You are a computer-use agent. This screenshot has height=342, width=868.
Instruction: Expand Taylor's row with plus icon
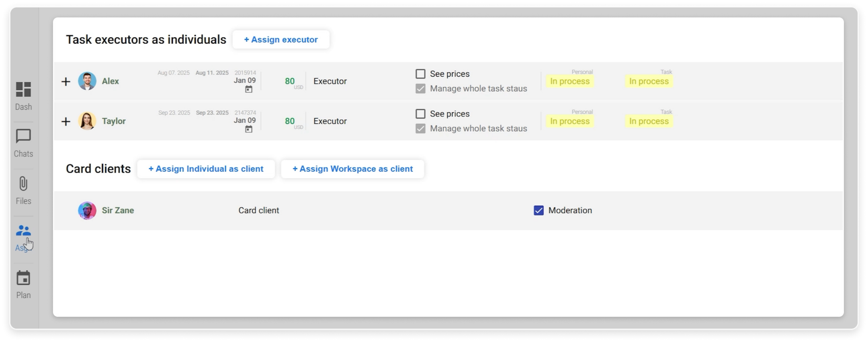(66, 121)
